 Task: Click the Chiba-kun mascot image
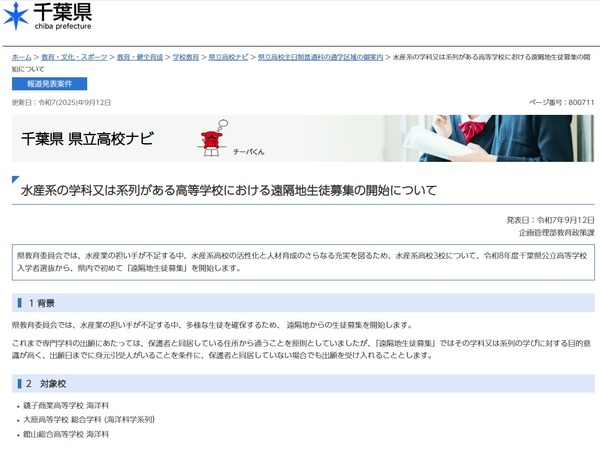(212, 141)
